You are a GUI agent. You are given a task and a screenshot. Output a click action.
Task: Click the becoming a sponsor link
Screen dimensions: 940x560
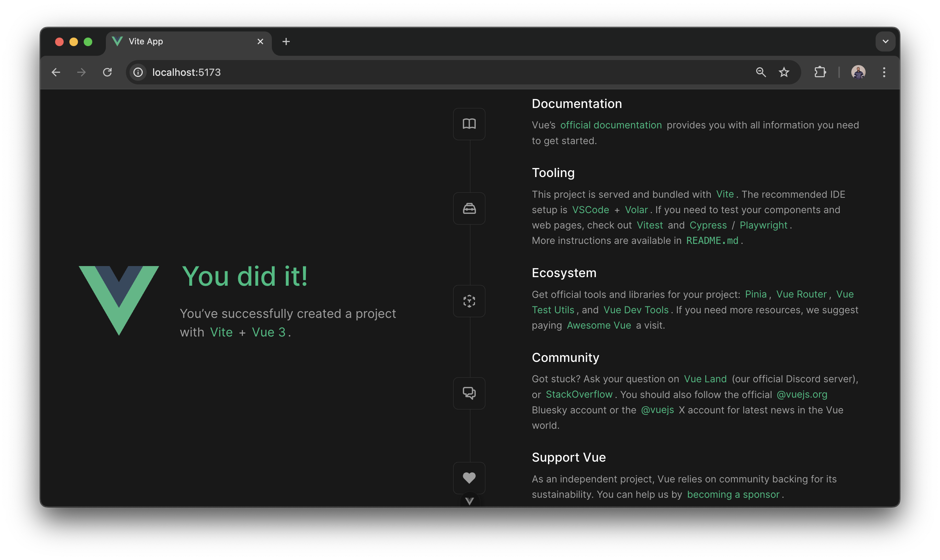coord(733,494)
